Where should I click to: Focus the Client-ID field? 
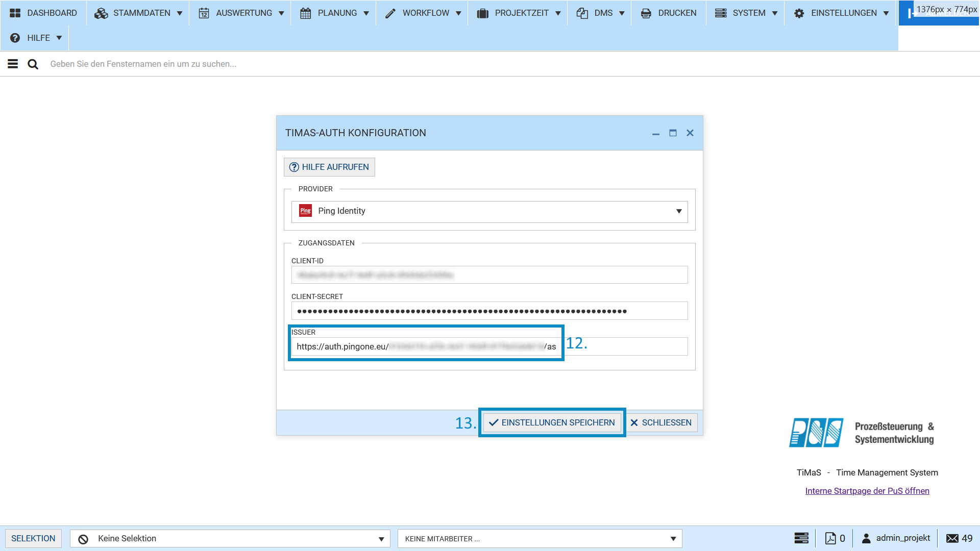click(489, 275)
